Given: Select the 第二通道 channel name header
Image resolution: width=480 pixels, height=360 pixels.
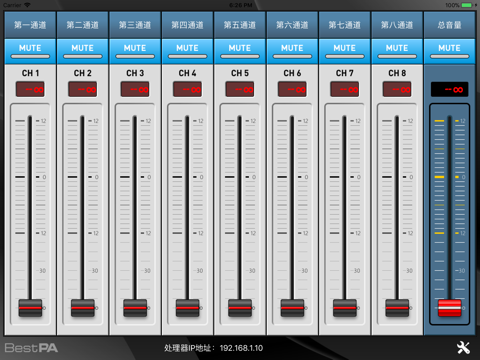Looking at the screenshot, I should [x=83, y=25].
